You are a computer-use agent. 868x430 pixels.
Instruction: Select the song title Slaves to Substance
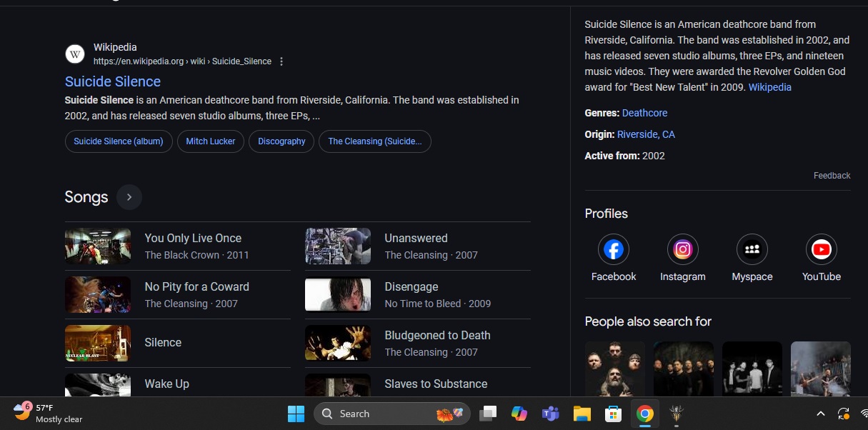tap(437, 384)
